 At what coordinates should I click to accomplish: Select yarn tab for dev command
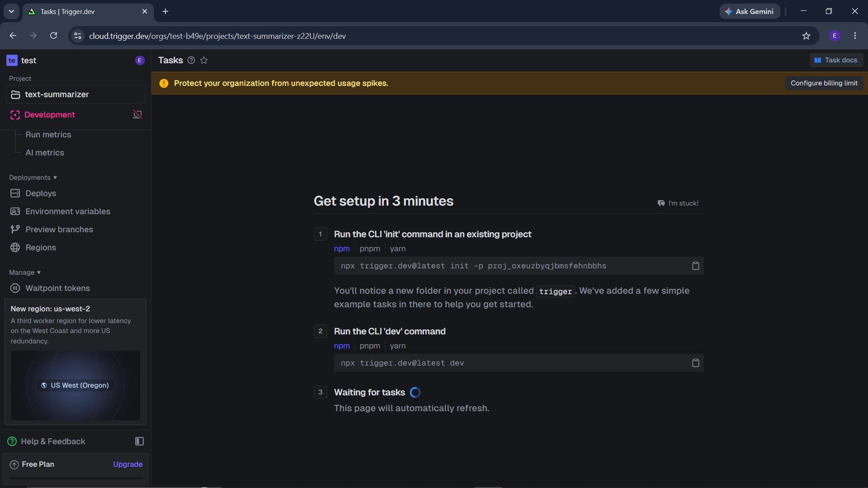click(398, 346)
